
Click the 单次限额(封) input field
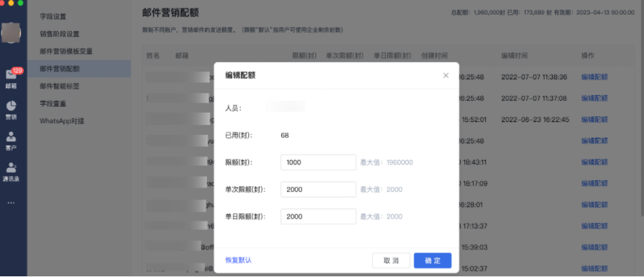coord(318,190)
